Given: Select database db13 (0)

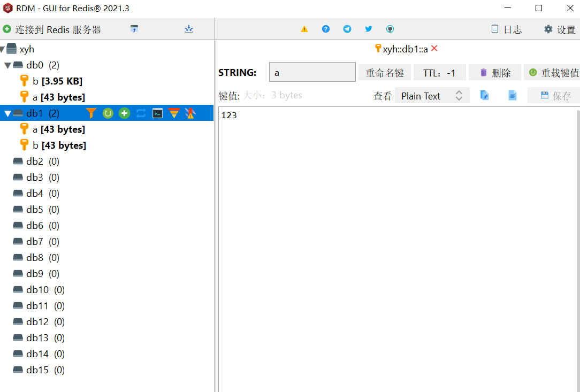Looking at the screenshot, I should tap(39, 337).
